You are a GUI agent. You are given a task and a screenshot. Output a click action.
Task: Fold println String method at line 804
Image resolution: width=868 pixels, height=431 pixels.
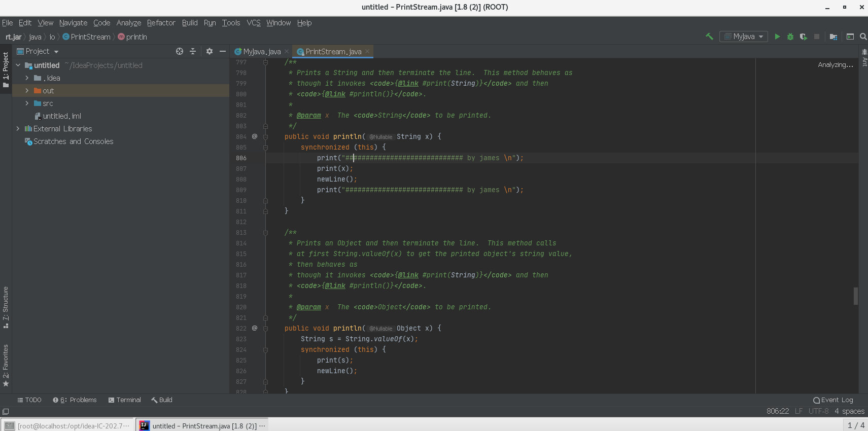pos(265,136)
